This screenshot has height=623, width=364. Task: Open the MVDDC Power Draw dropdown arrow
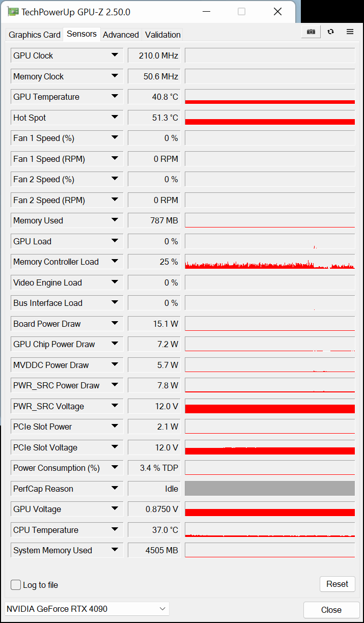[x=115, y=365]
